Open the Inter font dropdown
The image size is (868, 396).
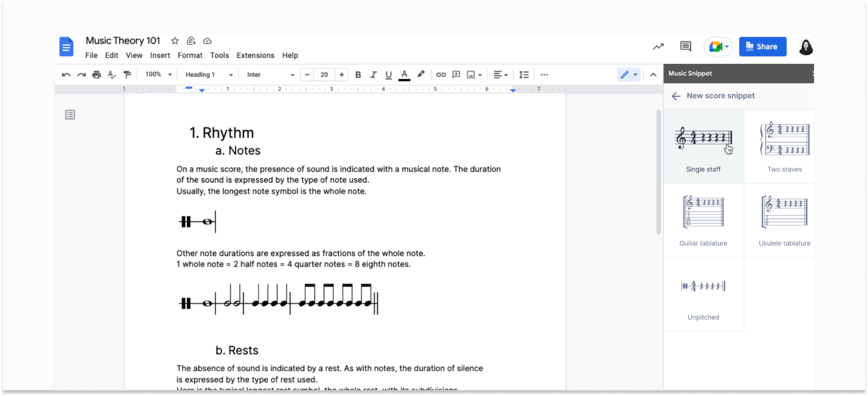click(x=270, y=75)
